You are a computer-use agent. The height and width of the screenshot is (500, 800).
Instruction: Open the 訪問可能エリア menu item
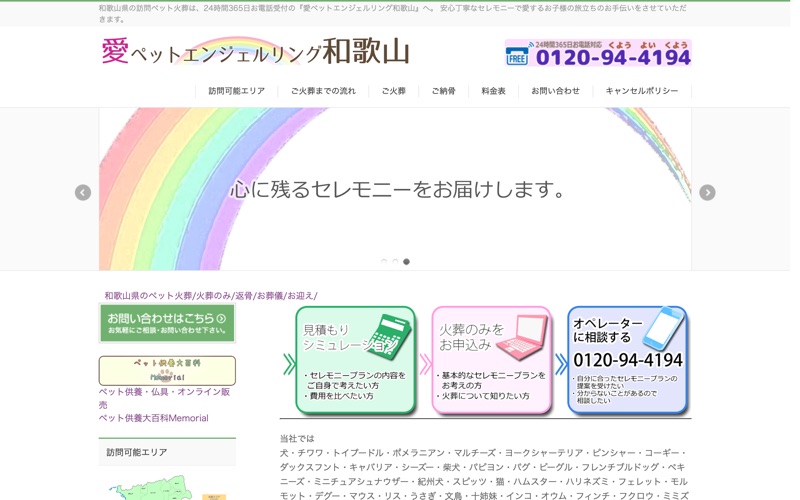coord(236,91)
